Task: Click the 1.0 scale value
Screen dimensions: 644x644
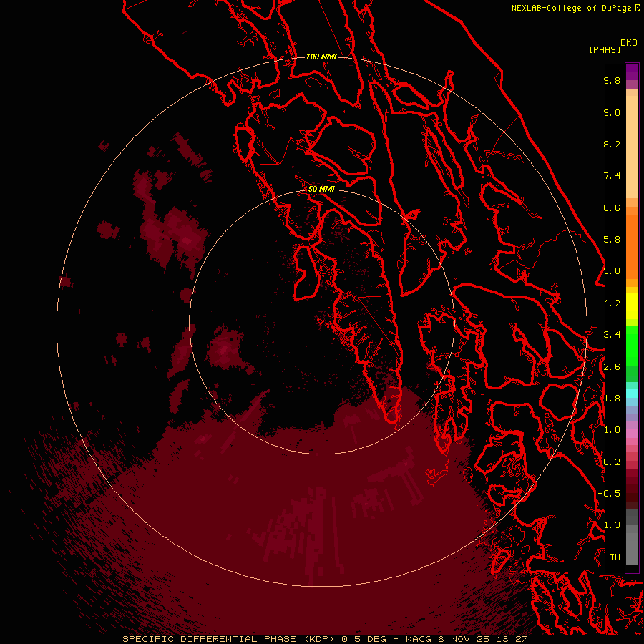Action: pos(612,430)
